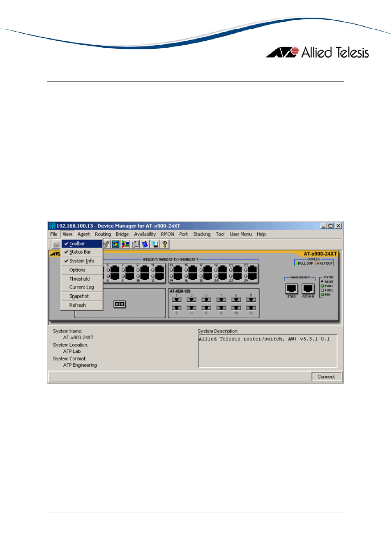Open the RMON menu
The width and height of the screenshot is (392, 555).
[167, 234]
